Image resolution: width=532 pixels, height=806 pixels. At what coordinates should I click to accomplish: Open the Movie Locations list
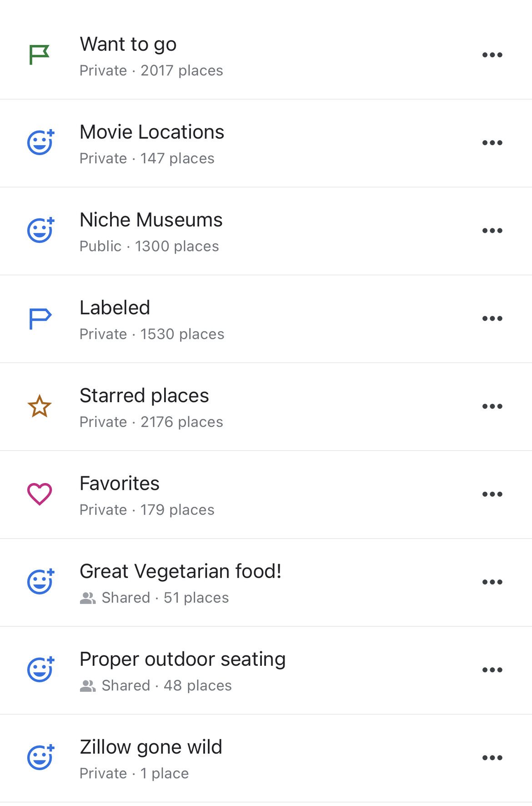click(152, 132)
